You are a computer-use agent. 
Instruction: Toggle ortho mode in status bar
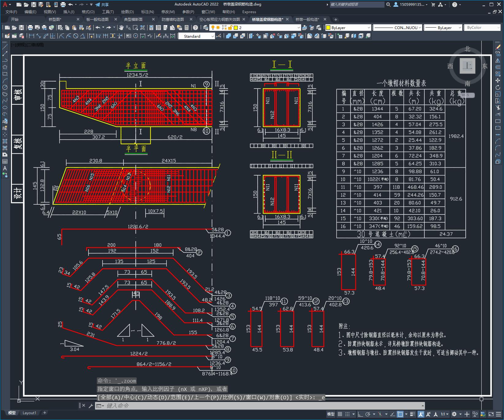(x=360, y=414)
